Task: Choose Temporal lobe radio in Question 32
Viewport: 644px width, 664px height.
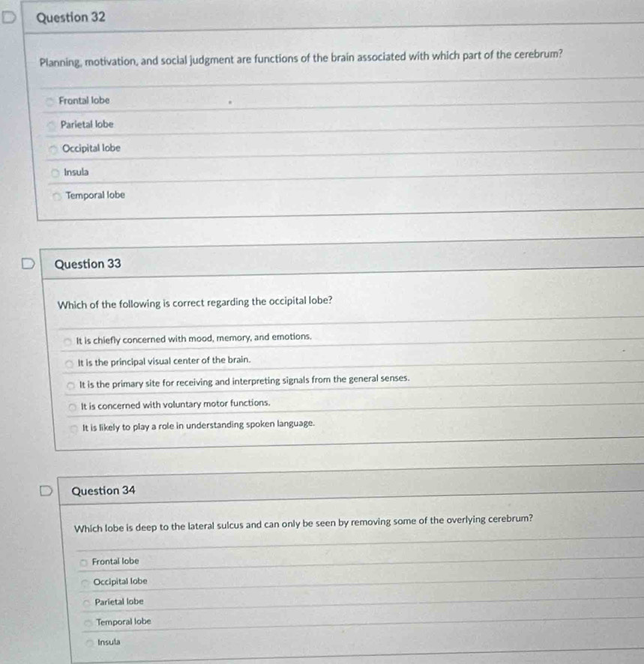Action: point(57,196)
